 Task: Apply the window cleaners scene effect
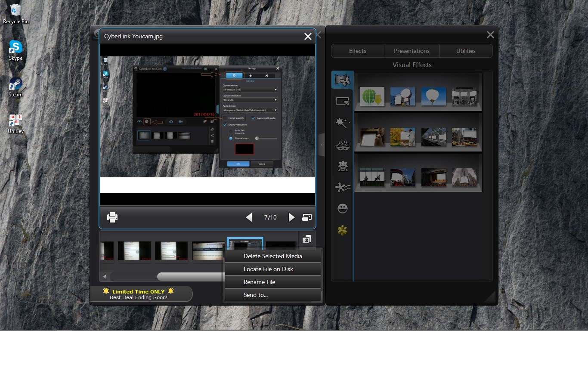(x=372, y=177)
